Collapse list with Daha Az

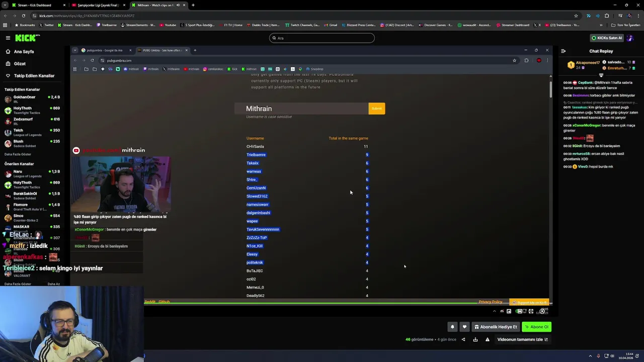coord(53,284)
